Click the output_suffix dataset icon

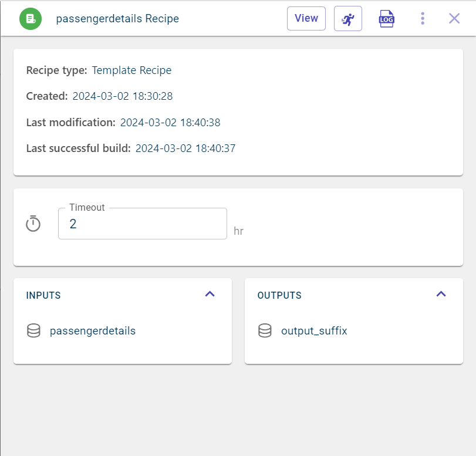[x=265, y=331]
